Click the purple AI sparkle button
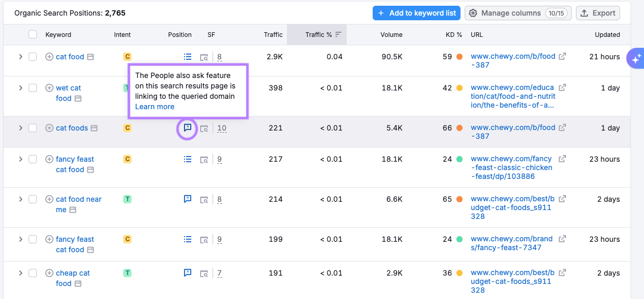Screen dimensions: 644x299 pyautogui.click(x=636, y=59)
